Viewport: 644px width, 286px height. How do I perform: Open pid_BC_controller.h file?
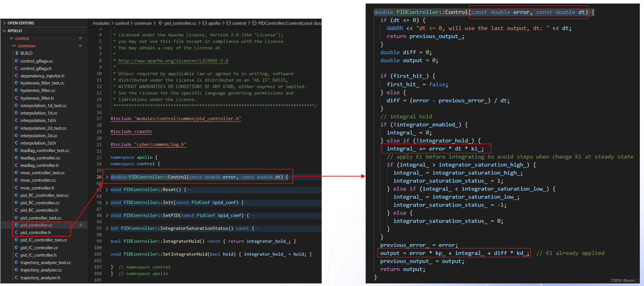click(39, 210)
